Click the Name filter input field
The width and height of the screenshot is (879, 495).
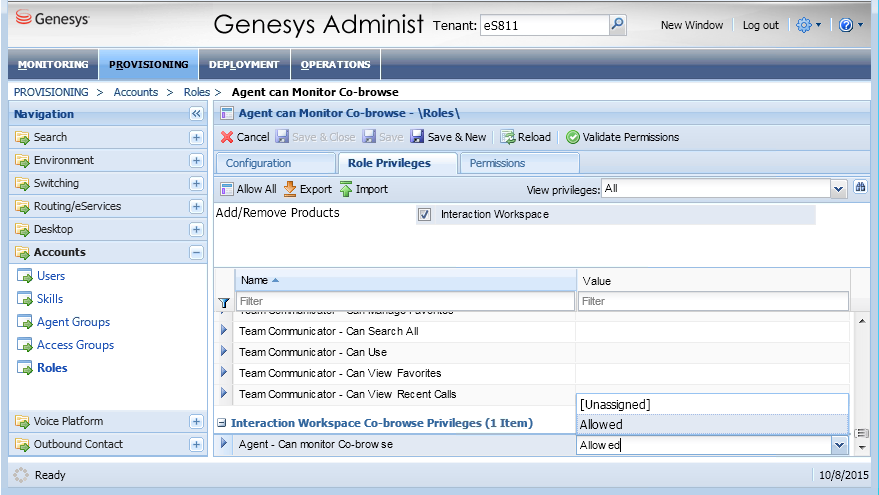(x=405, y=301)
